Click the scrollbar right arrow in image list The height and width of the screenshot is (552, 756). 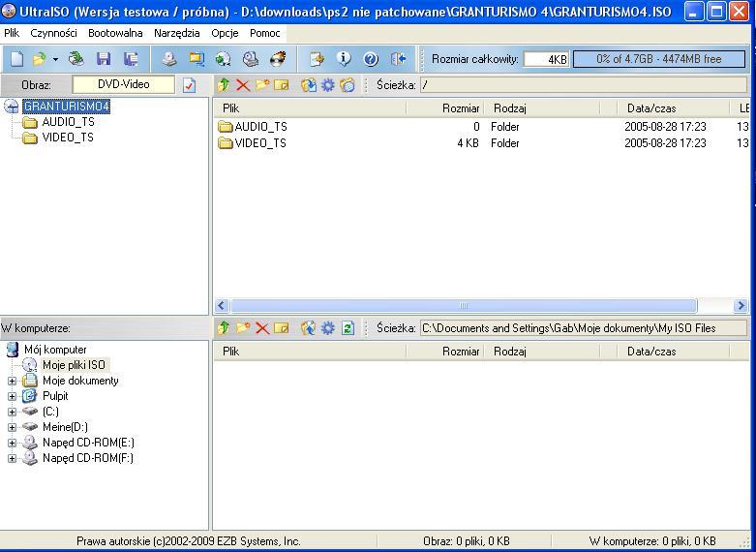point(741,305)
